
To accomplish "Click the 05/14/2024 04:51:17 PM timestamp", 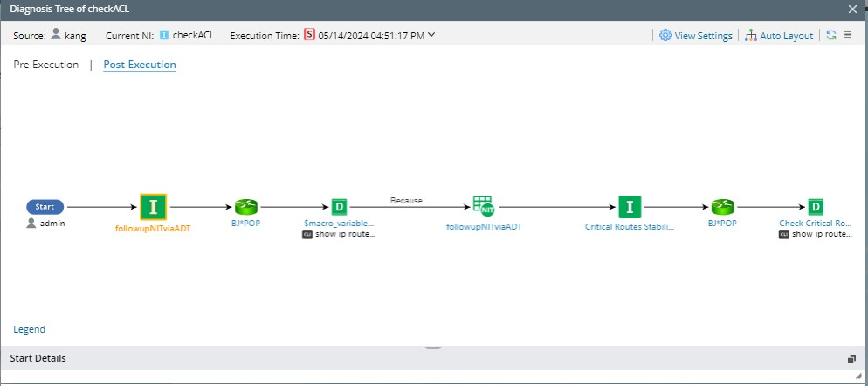I will tap(371, 36).
